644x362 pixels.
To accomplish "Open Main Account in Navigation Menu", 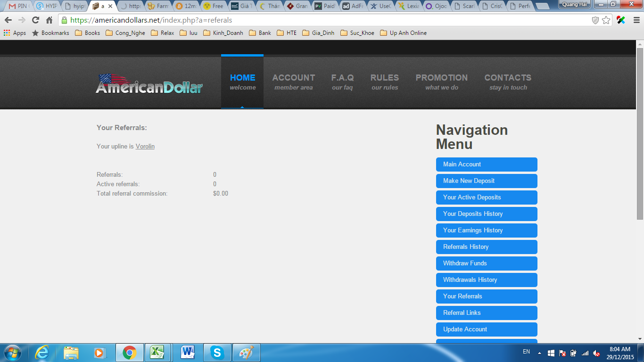I will pyautogui.click(x=487, y=165).
